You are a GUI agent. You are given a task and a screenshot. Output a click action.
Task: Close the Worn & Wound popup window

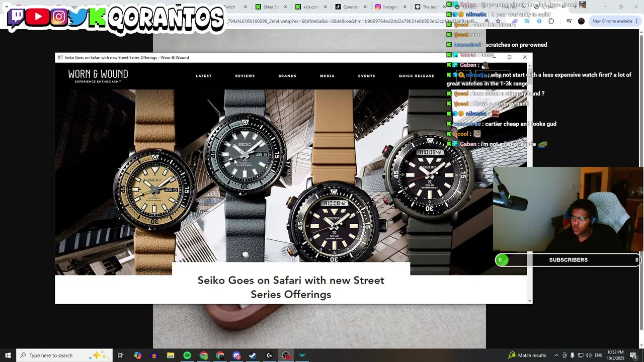[x=525, y=57]
